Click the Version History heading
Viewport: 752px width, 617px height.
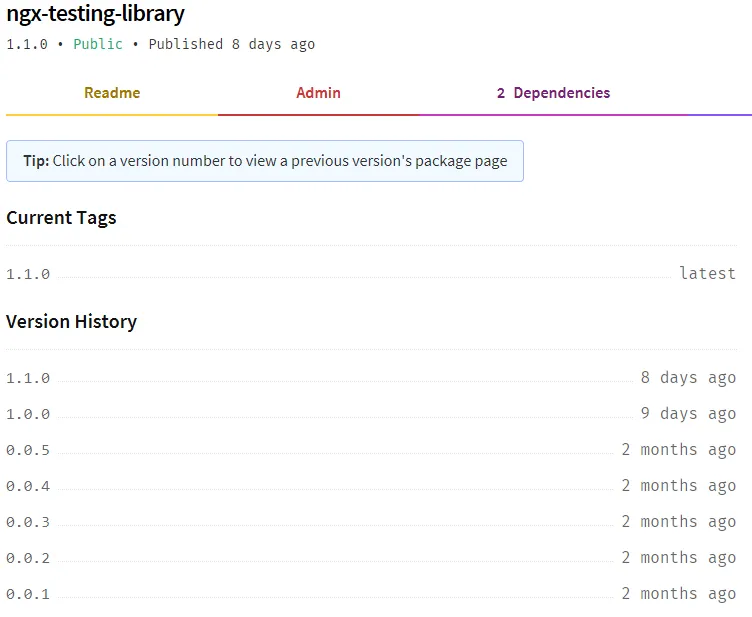click(71, 321)
